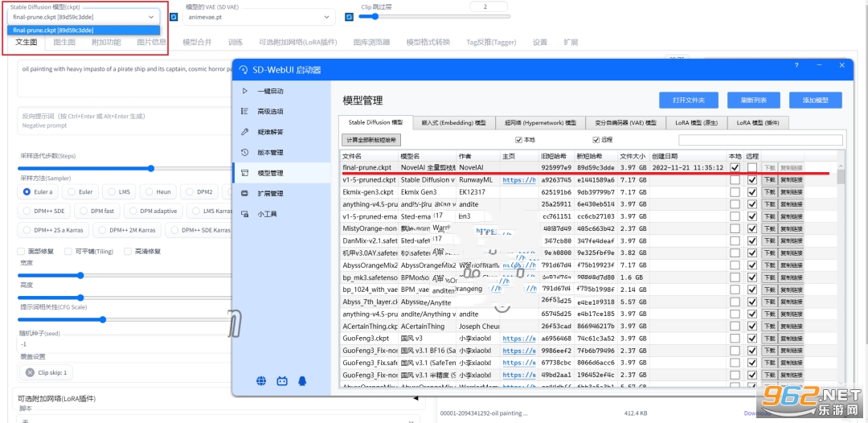Click 复制链接 button in Ekmix-gen3.ckpt row

click(x=791, y=193)
